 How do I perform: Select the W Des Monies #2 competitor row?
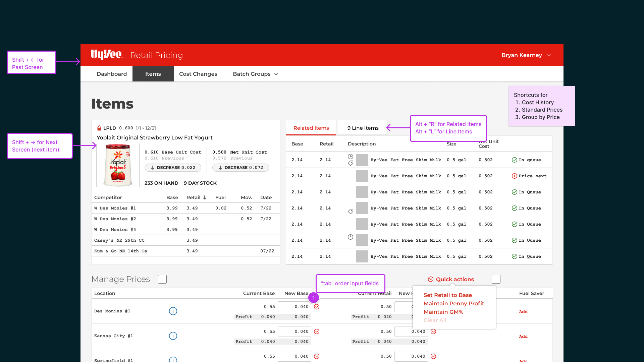pyautogui.click(x=186, y=219)
